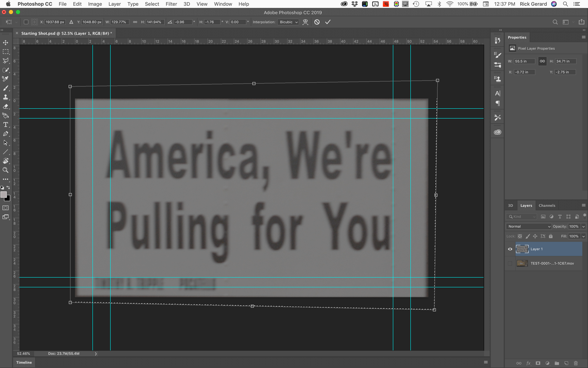The width and height of the screenshot is (588, 368).
Task: Select the Path Selection tool
Action: (6, 143)
